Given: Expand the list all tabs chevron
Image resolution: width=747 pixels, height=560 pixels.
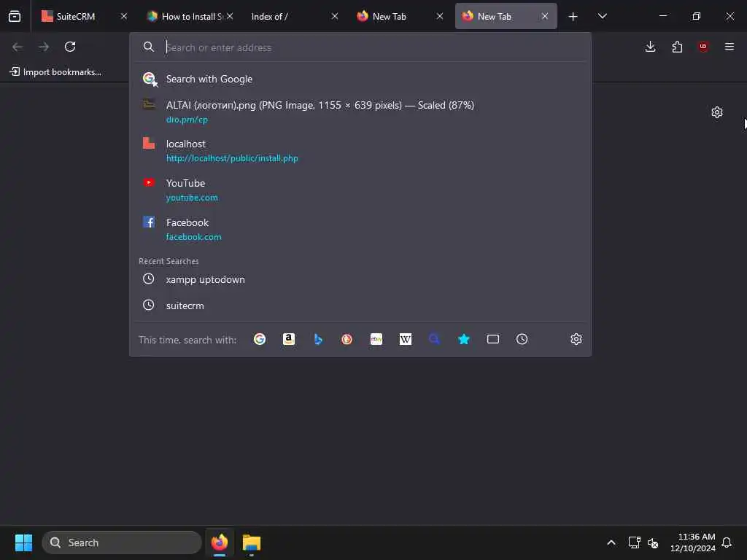Looking at the screenshot, I should click(x=602, y=16).
